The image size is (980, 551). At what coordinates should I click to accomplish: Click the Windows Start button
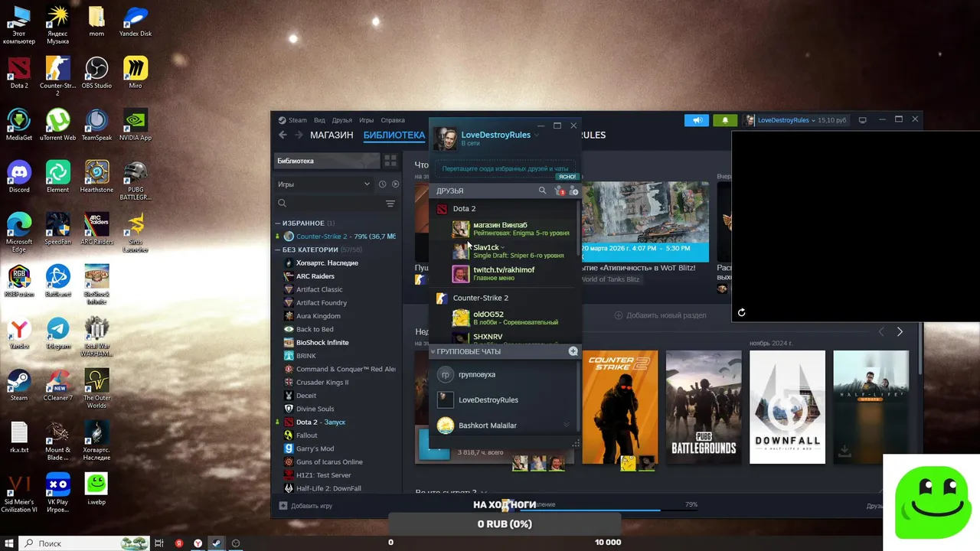tap(8, 543)
